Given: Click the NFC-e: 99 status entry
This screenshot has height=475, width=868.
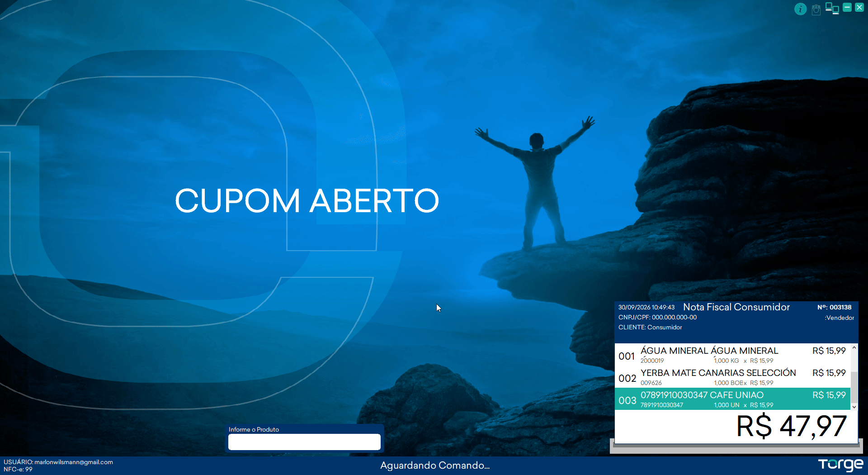Looking at the screenshot, I should click(18, 469).
